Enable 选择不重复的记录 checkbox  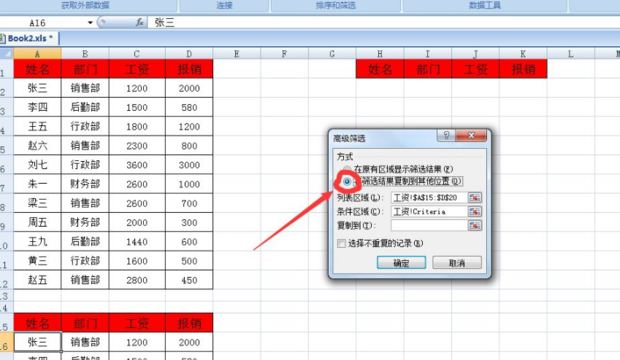[x=342, y=243]
